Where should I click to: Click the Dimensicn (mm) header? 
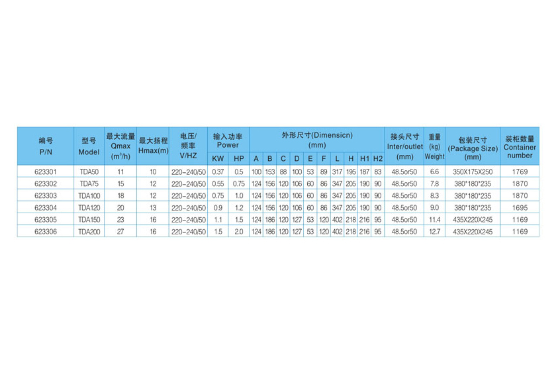pyautogui.click(x=317, y=140)
